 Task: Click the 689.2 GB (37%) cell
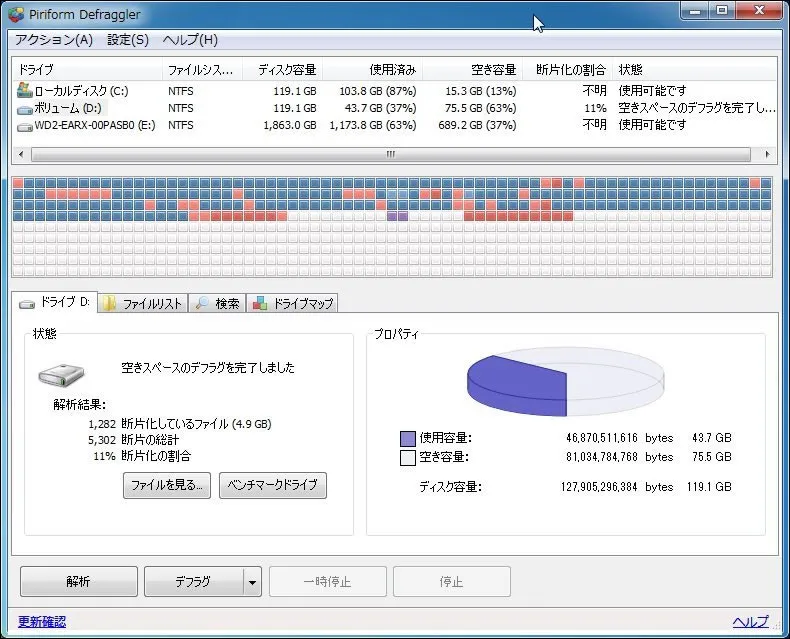[x=477, y=125]
